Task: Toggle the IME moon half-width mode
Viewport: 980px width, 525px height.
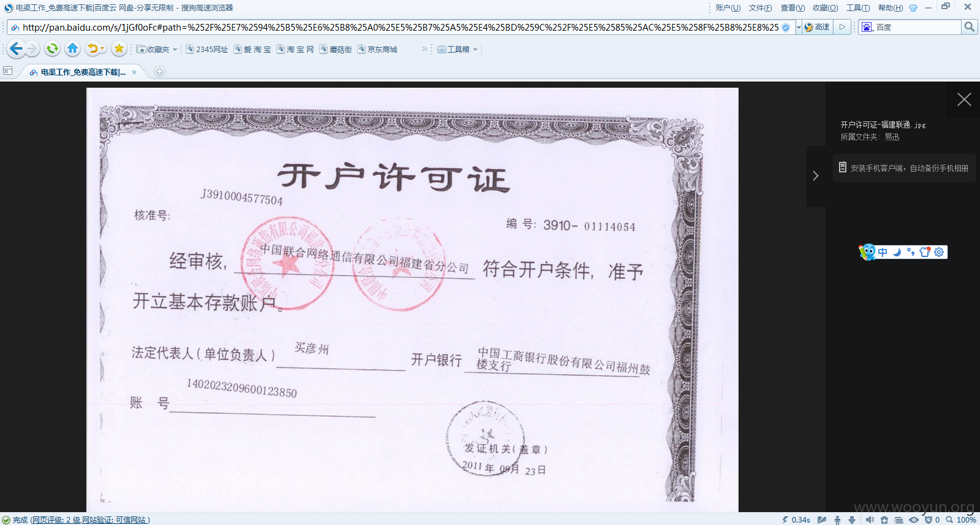Action: [x=897, y=252]
